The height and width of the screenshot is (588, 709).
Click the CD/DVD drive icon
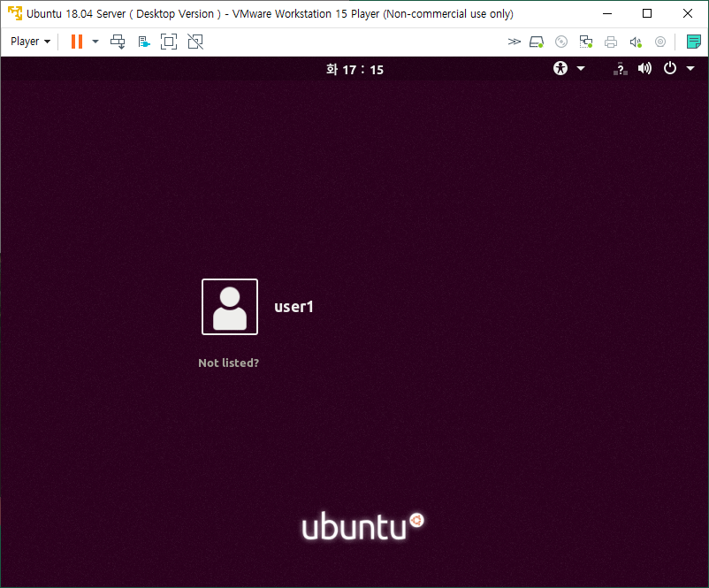[561, 42]
